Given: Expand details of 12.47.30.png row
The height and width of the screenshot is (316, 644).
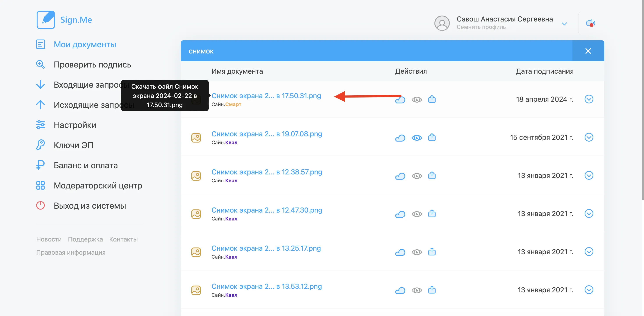Looking at the screenshot, I should [x=589, y=213].
